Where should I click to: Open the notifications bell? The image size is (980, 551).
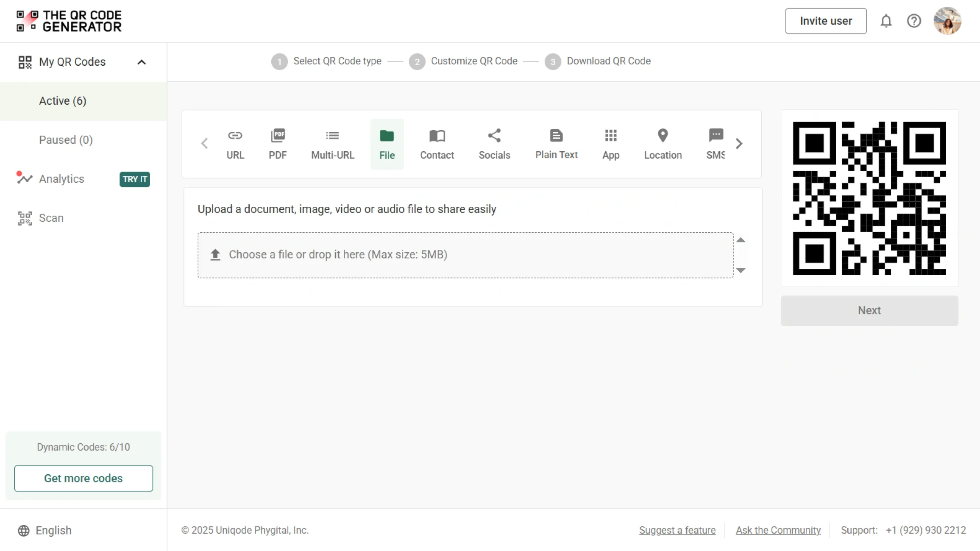pyautogui.click(x=886, y=21)
